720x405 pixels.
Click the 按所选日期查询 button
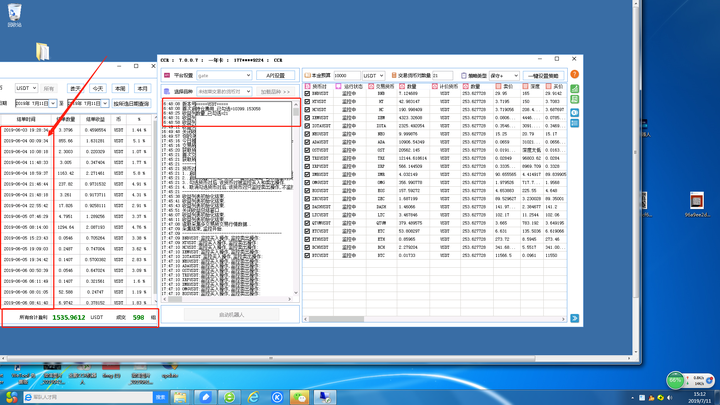pyautogui.click(x=131, y=103)
